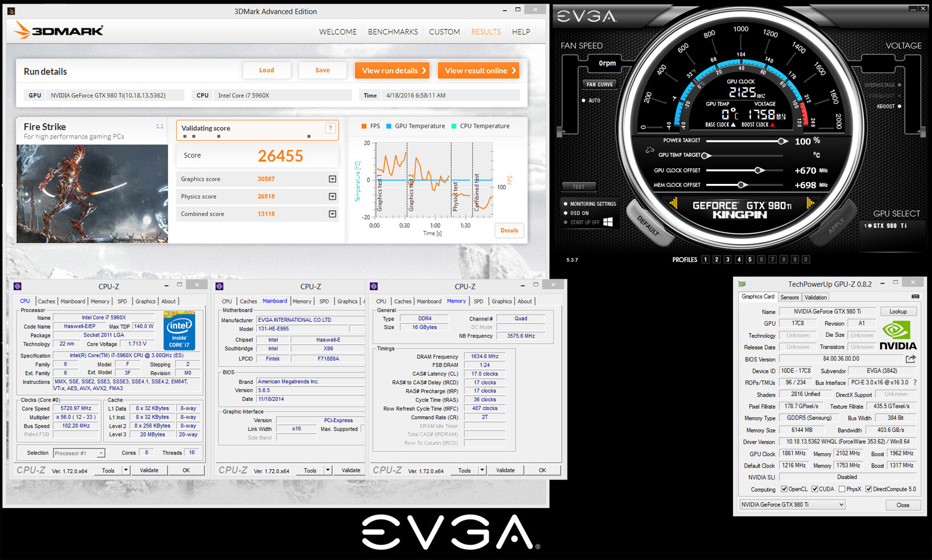This screenshot has width=932, height=560.
Task: Click the Windows logo next to Start Up Off
Action: pos(608,221)
